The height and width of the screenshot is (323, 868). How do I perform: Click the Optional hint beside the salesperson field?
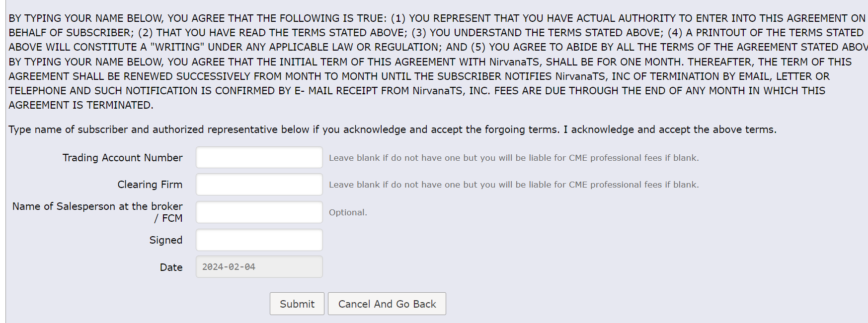(348, 212)
